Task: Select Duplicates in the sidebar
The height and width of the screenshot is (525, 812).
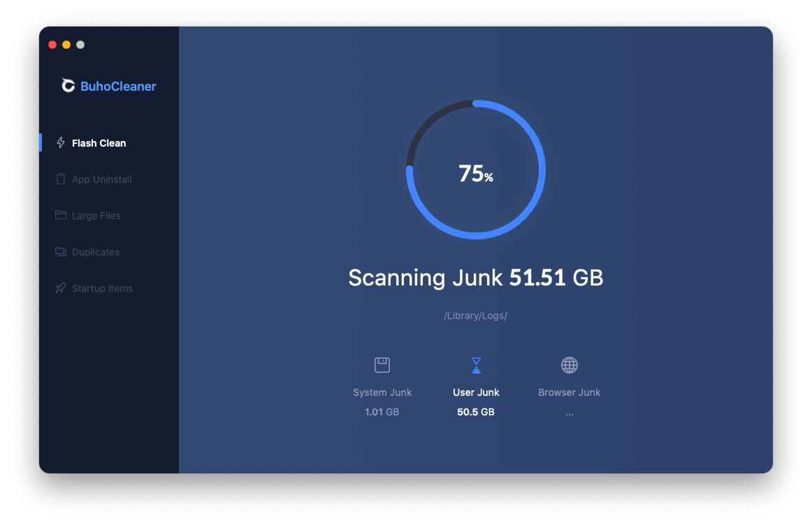Action: point(109,251)
